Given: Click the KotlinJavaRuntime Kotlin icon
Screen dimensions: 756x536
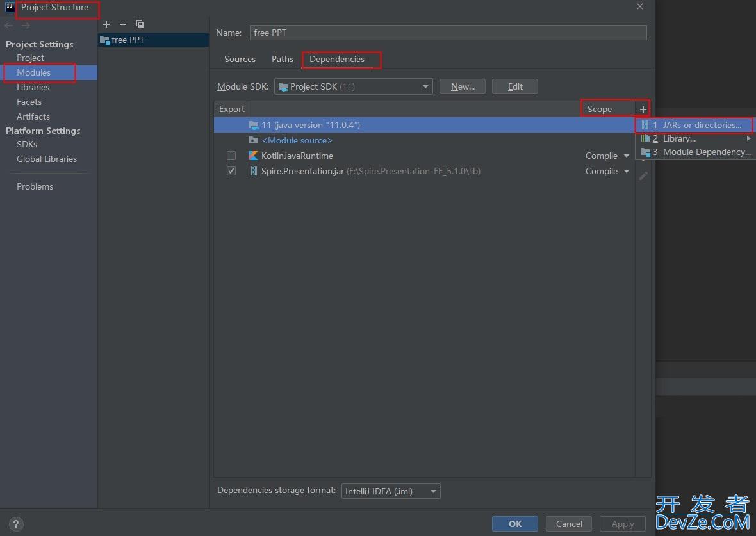Looking at the screenshot, I should (x=253, y=156).
